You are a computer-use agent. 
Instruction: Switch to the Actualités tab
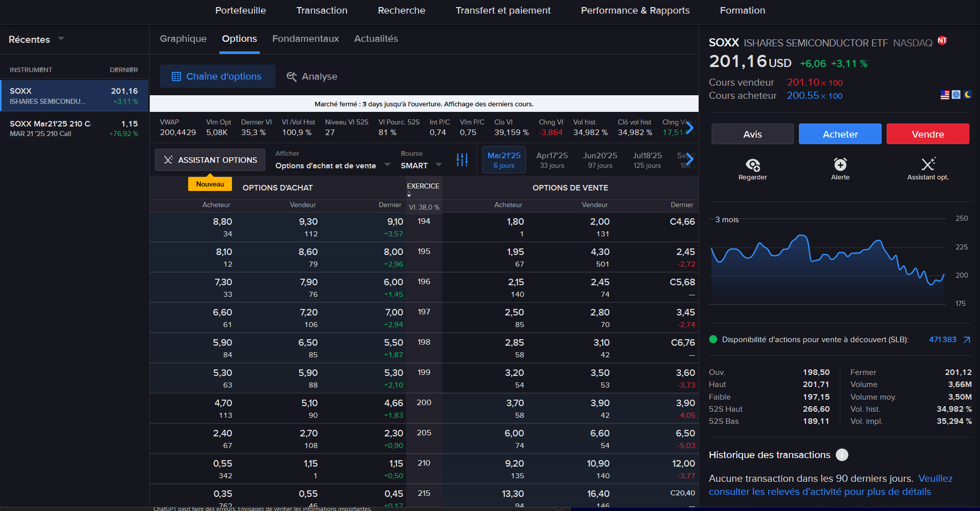click(376, 39)
